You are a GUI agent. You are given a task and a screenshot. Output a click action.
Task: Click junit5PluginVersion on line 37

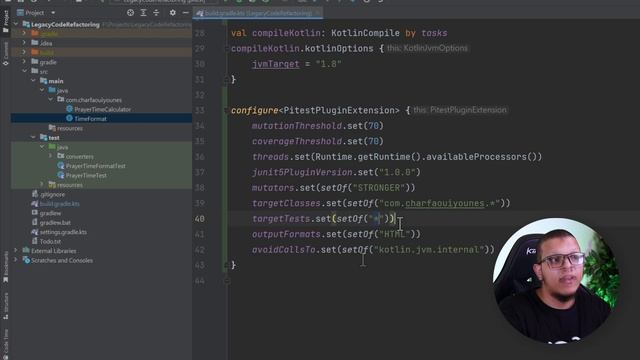(x=302, y=172)
